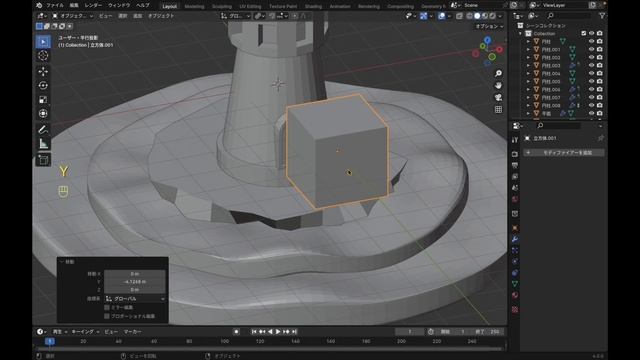This screenshot has height=360, width=640.
Task: Select the Scale tool
Action: click(43, 100)
